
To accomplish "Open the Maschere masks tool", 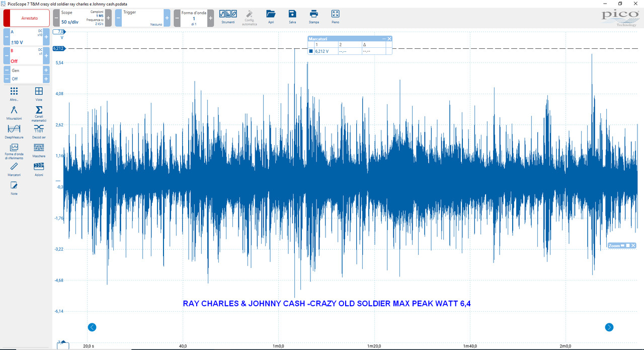I will click(x=39, y=150).
